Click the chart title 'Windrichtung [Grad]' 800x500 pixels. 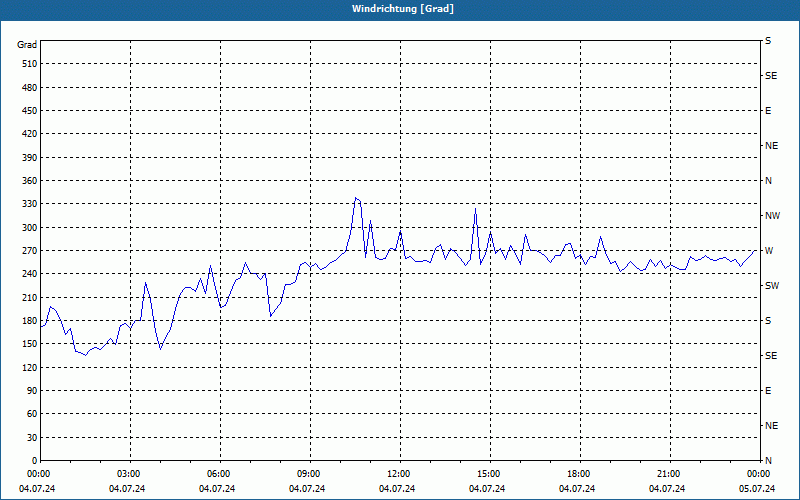pyautogui.click(x=403, y=9)
